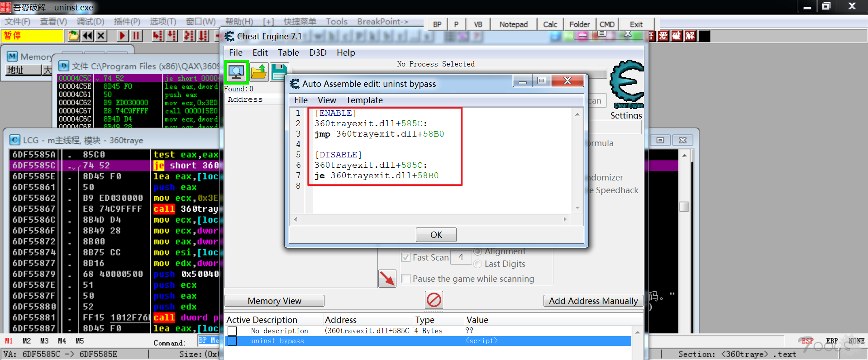Click the debugger open file toolbar icon
Viewport: 868px width, 360px height.
coord(73,36)
